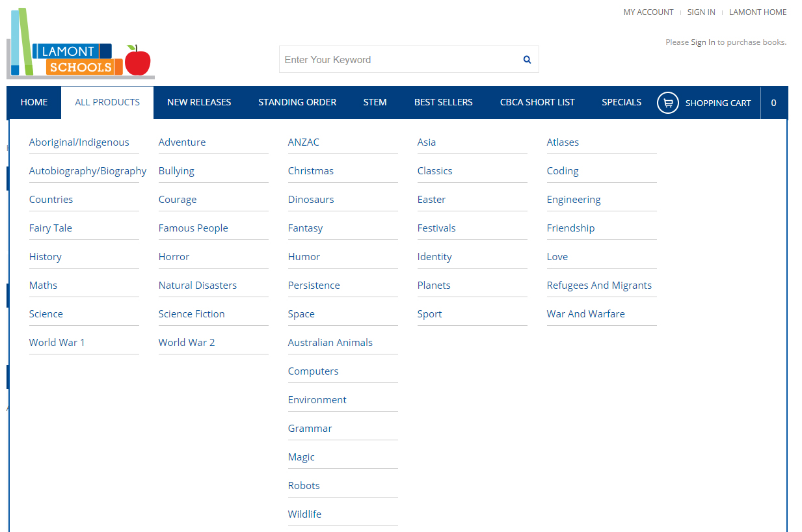The width and height of the screenshot is (802, 532).
Task: Go to New Releases
Action: 198,102
